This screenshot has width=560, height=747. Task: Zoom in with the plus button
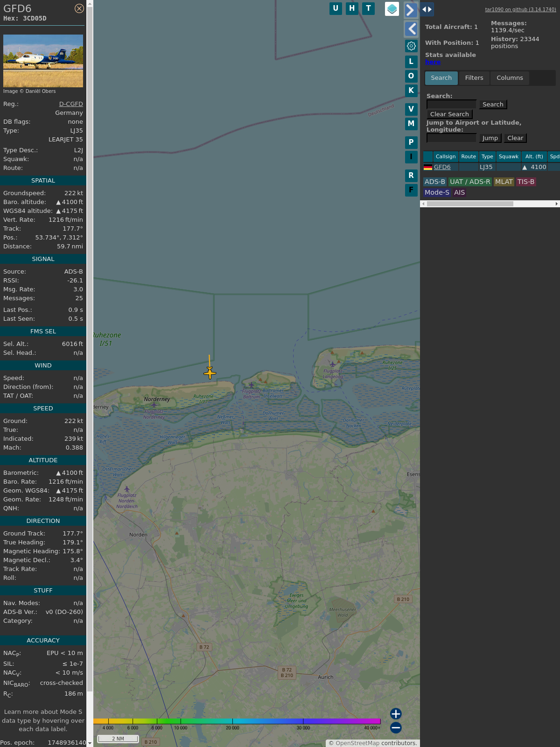(x=396, y=714)
